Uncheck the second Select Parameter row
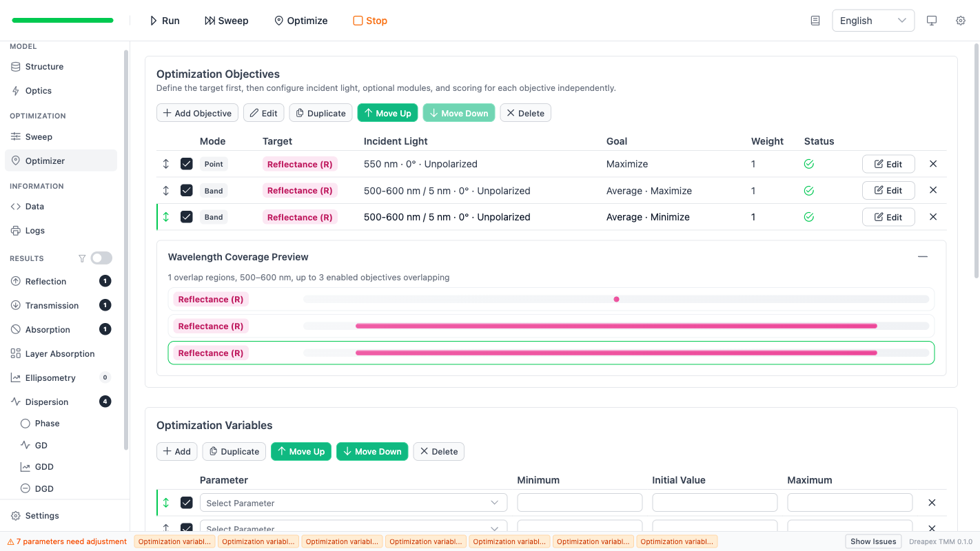Screen dimensions: 980x551 coord(186,528)
